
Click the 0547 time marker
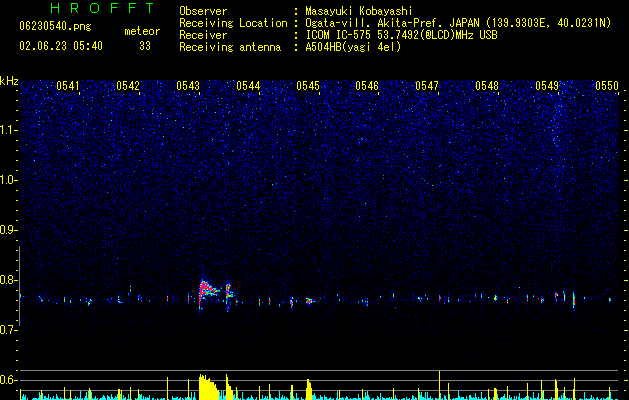pos(427,86)
